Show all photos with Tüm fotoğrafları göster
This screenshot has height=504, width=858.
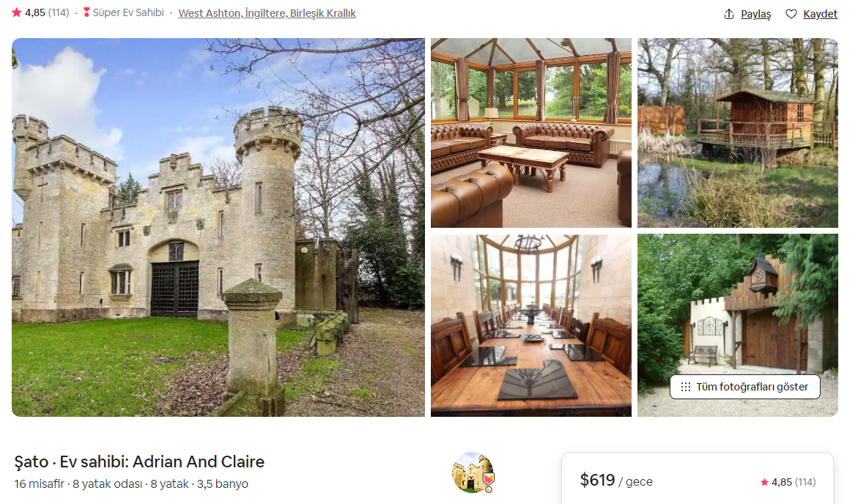(x=744, y=387)
